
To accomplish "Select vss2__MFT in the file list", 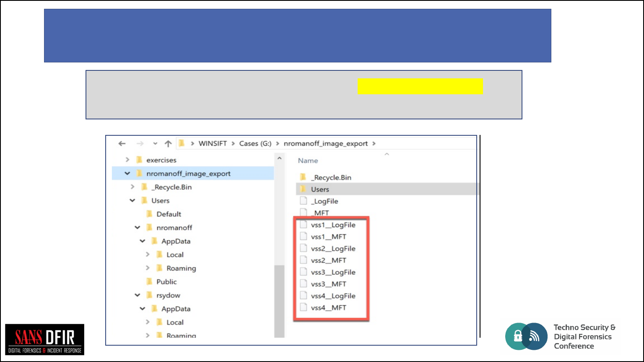I will [329, 260].
